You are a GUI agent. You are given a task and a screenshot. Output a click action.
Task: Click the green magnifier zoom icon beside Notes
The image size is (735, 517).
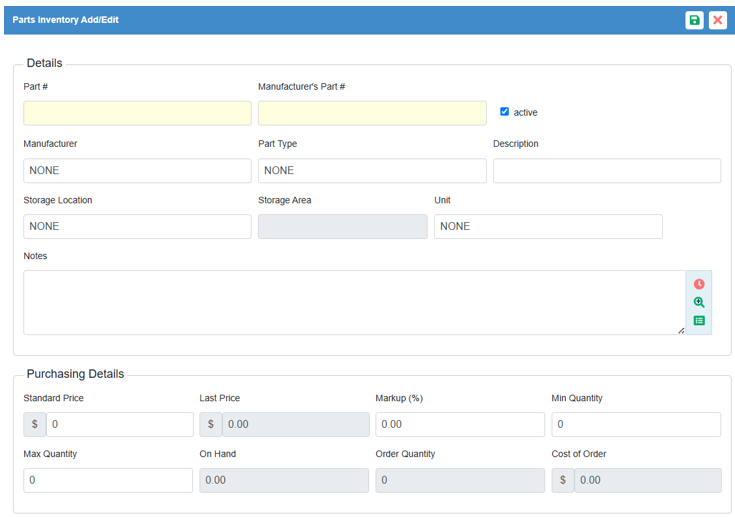[699, 302]
